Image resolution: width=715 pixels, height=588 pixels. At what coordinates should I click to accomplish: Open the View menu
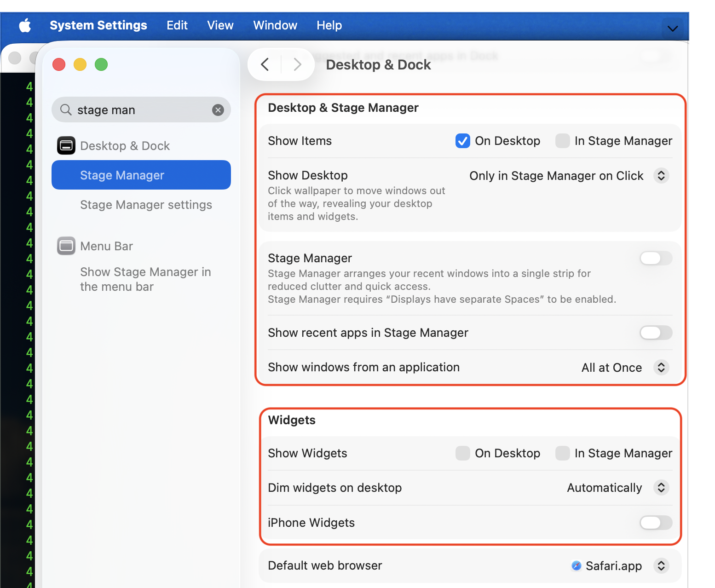[220, 25]
